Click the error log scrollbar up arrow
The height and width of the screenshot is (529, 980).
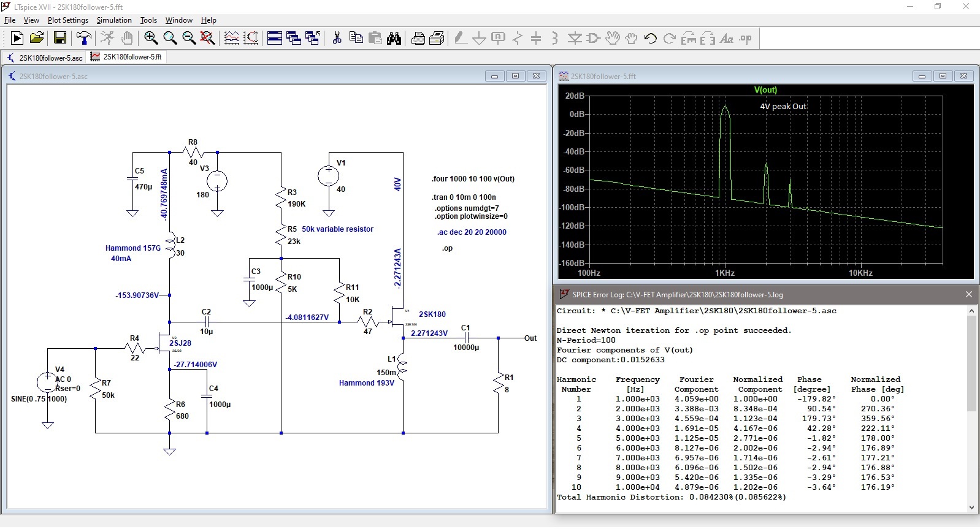971,311
